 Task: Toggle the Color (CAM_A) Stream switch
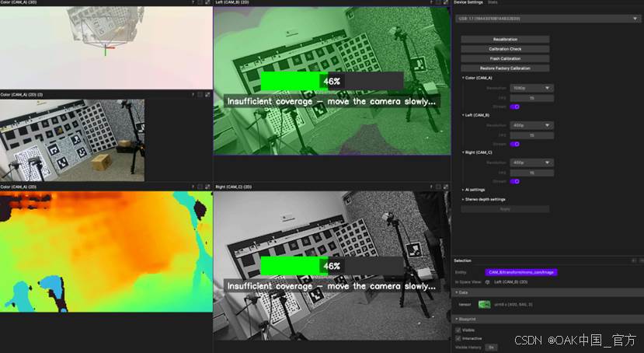[514, 107]
